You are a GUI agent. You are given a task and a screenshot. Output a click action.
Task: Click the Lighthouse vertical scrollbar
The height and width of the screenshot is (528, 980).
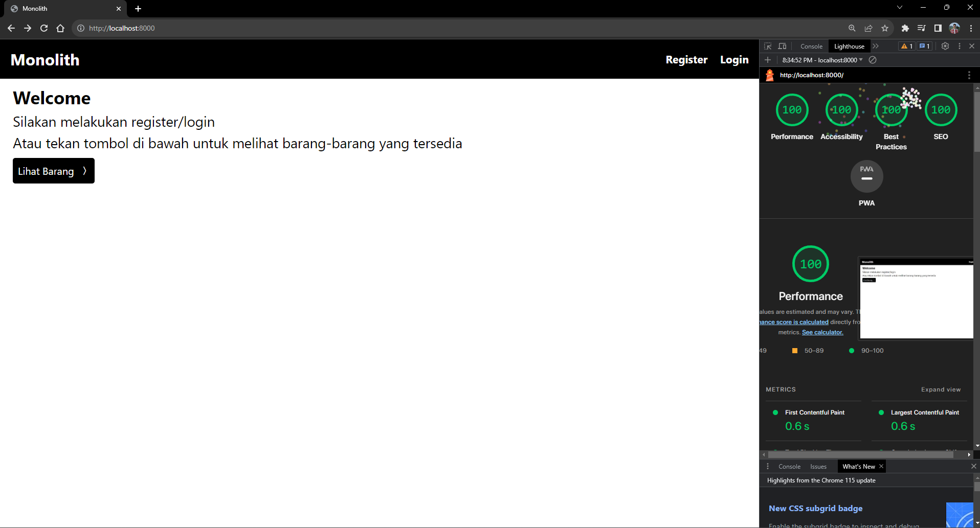click(x=977, y=122)
